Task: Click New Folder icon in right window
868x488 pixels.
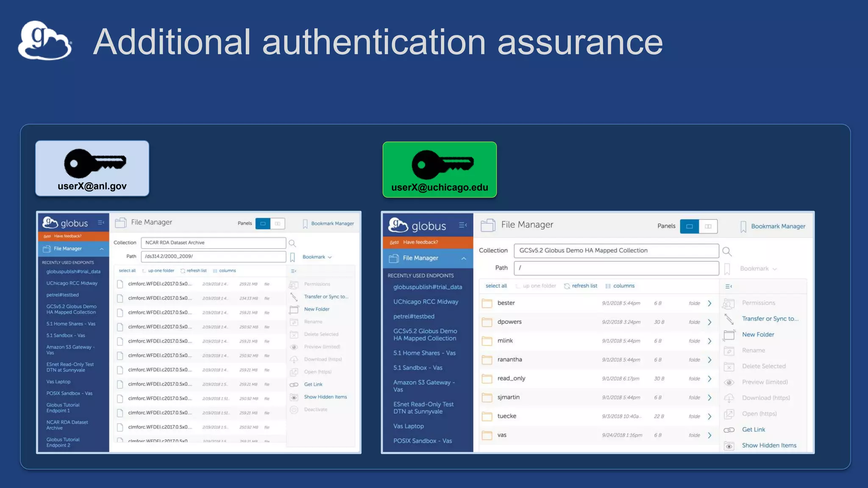Action: [729, 335]
